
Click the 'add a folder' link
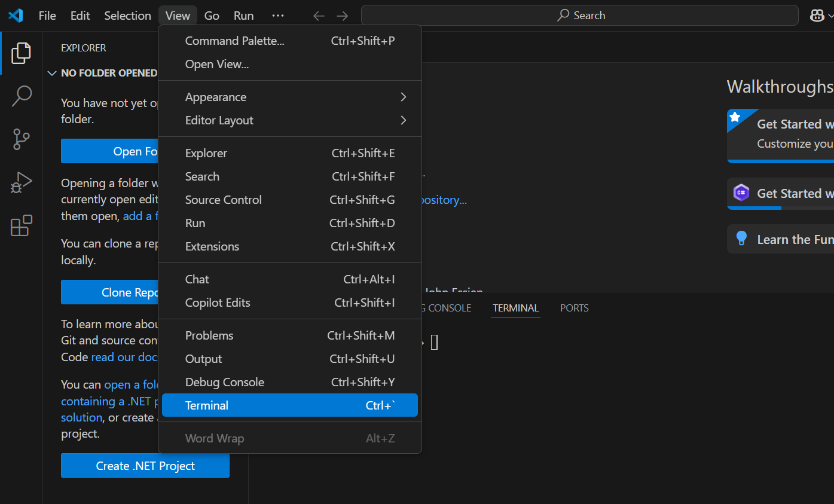pos(140,216)
